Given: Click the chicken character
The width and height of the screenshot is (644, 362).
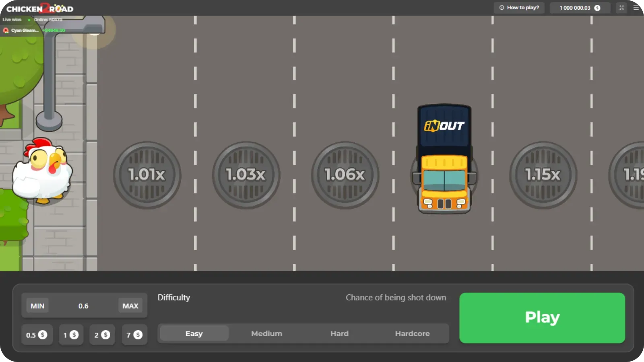Looking at the screenshot, I should (42, 171).
